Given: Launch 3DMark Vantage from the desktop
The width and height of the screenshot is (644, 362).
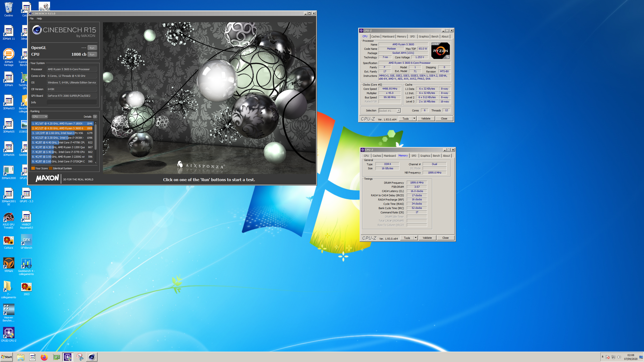Looking at the screenshot, I should click(x=9, y=57).
